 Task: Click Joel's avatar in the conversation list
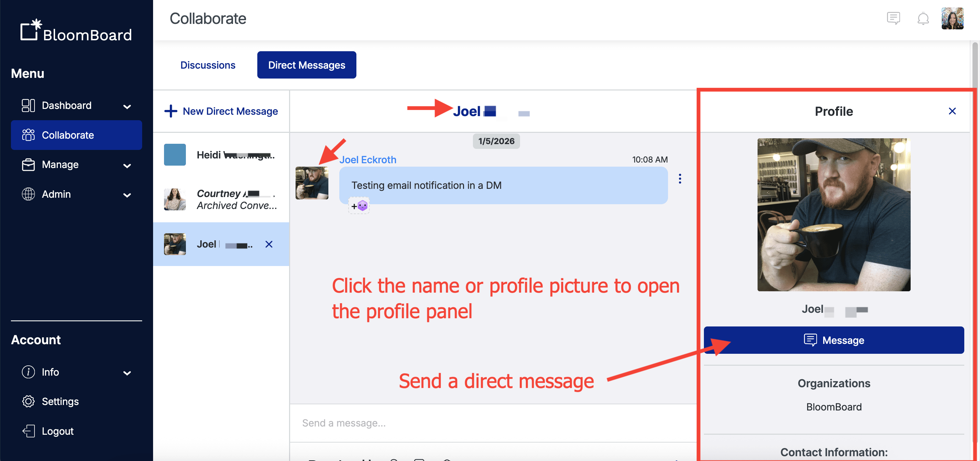pos(175,244)
